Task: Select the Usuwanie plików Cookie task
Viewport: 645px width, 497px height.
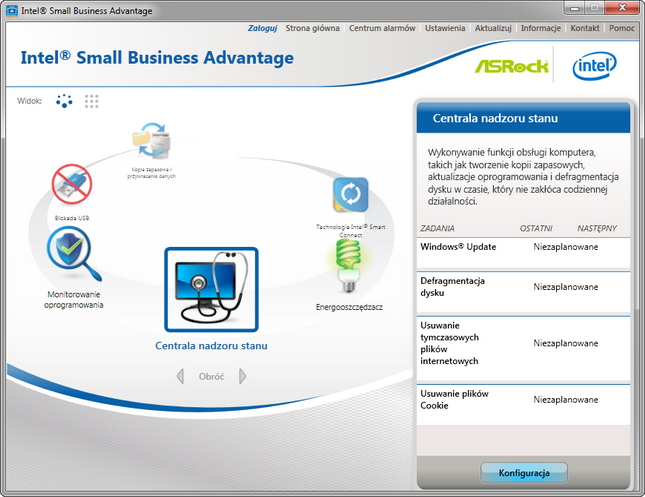Action: [523, 404]
